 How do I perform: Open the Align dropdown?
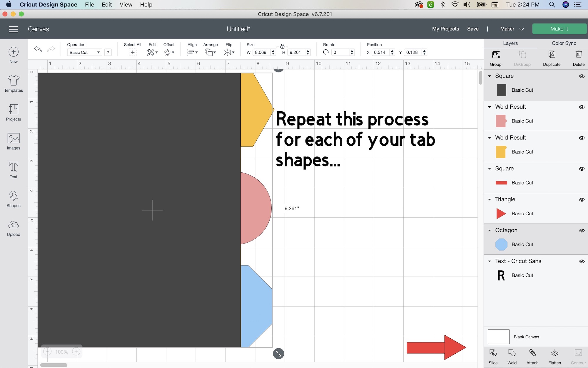point(192,53)
